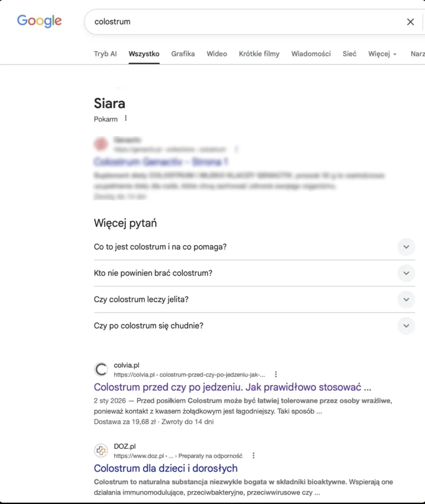Click the DOZ.pl site name
Viewport: 425px width, 504px height.
pyautogui.click(x=125, y=446)
